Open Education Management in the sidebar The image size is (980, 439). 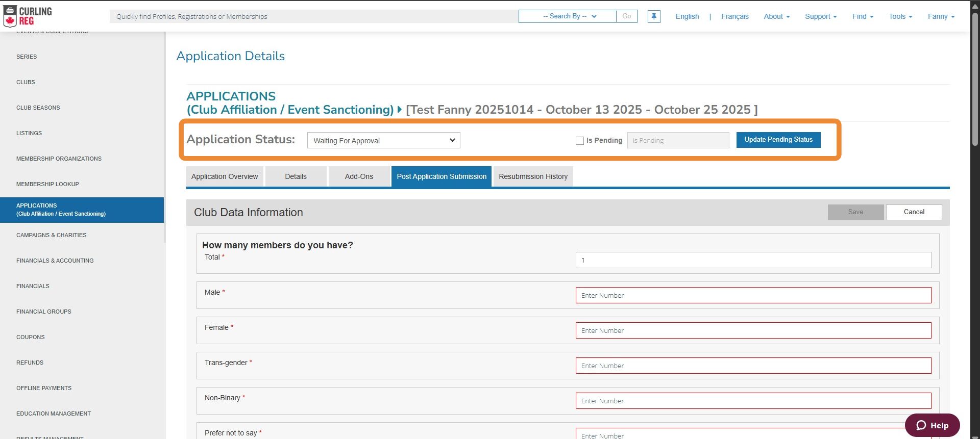pos(54,414)
